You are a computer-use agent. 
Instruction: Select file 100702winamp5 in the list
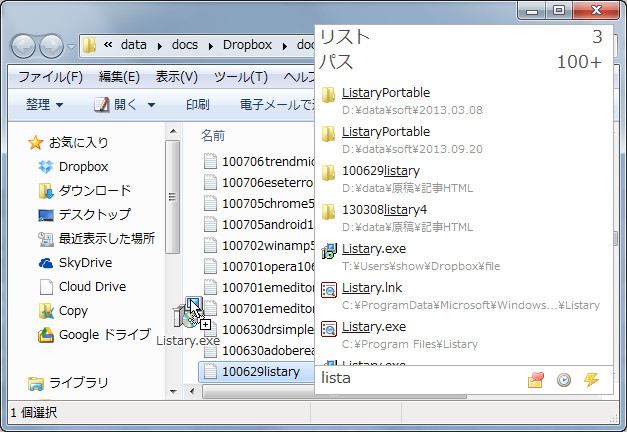[x=259, y=246]
